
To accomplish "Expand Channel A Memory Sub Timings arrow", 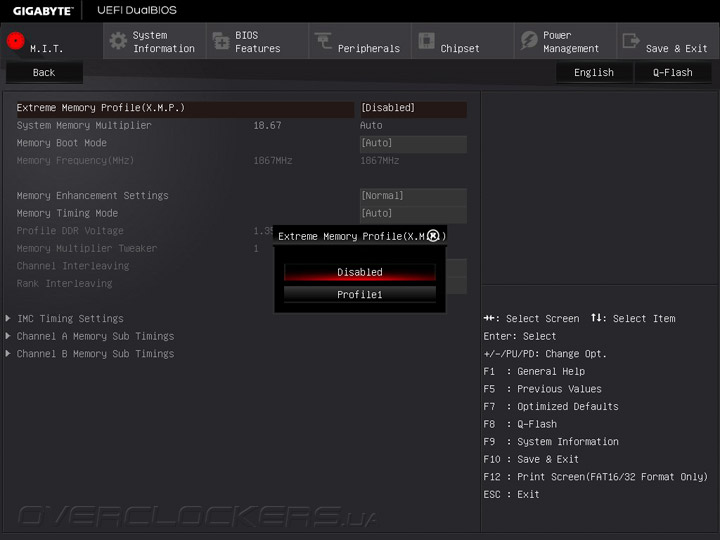I will point(8,336).
